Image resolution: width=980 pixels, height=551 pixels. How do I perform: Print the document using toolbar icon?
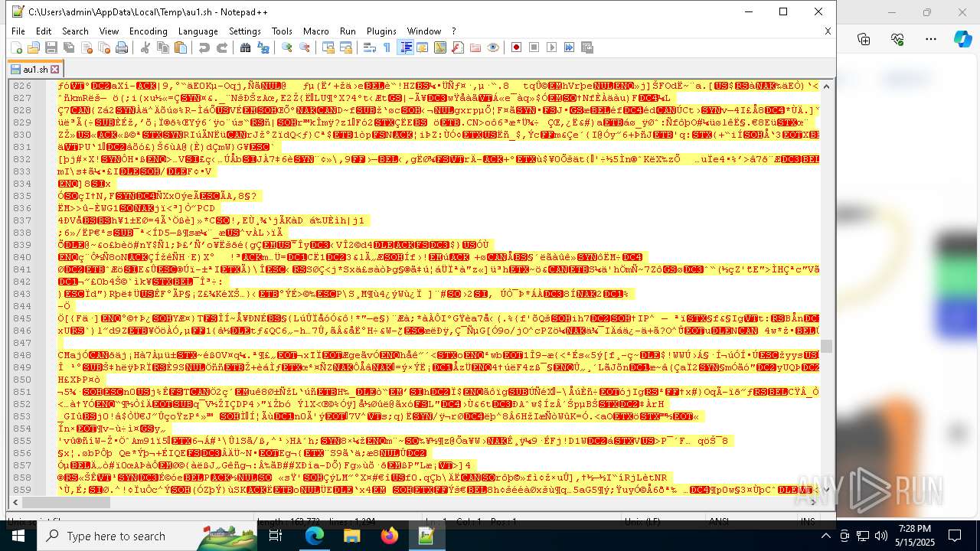(x=122, y=47)
